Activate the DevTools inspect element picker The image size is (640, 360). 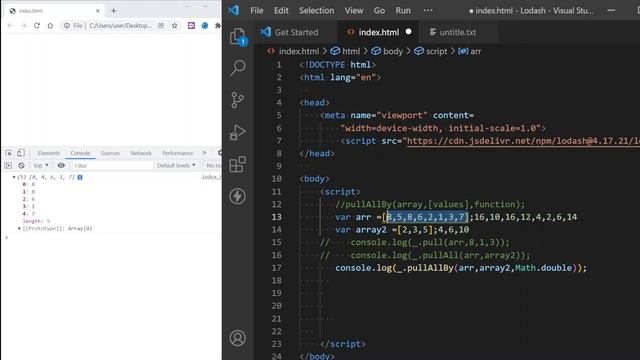point(9,153)
